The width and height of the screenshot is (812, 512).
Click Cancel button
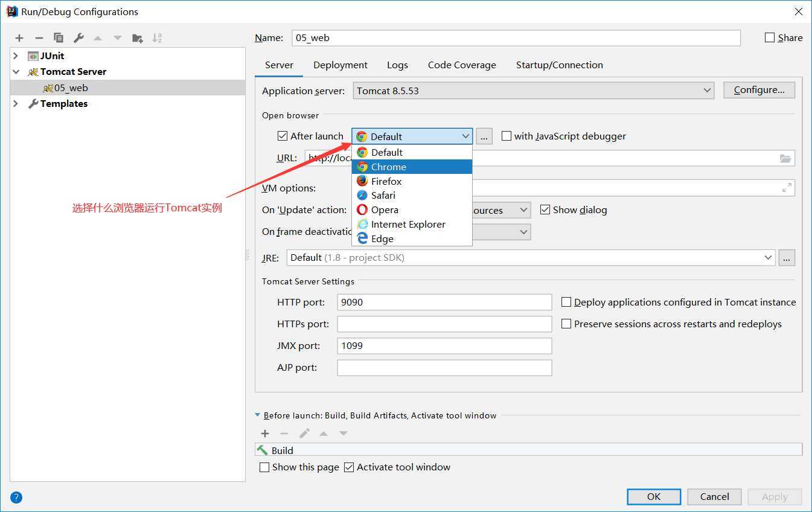point(715,496)
